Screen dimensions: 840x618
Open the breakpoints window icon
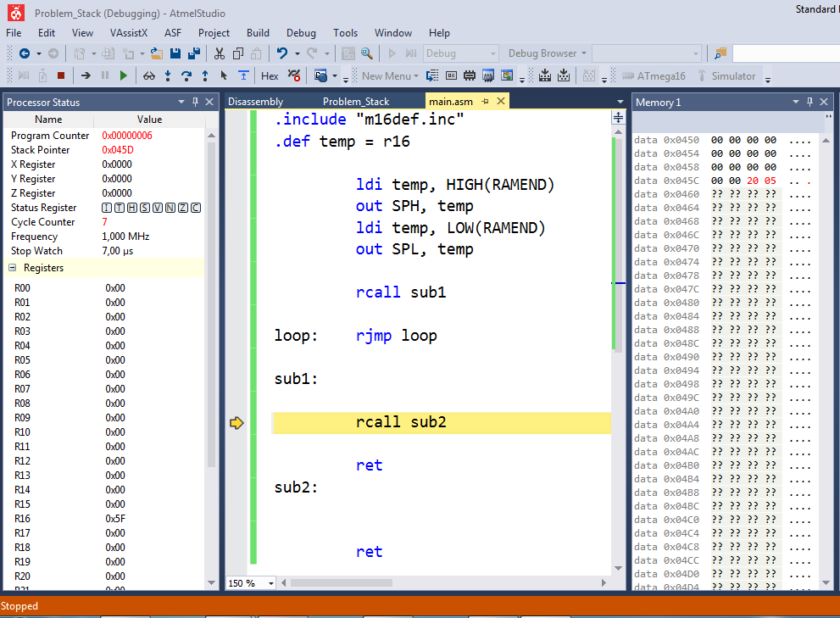[x=320, y=75]
